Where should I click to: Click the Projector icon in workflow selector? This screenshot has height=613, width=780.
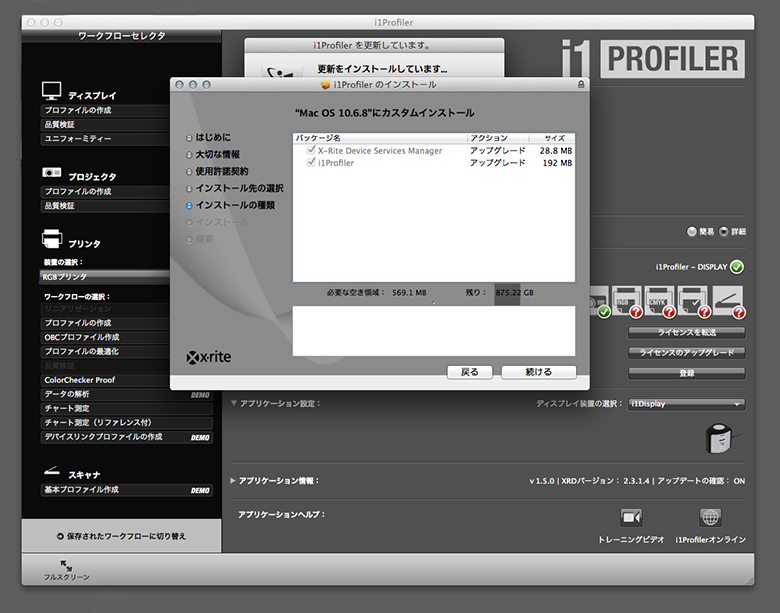click(52, 173)
